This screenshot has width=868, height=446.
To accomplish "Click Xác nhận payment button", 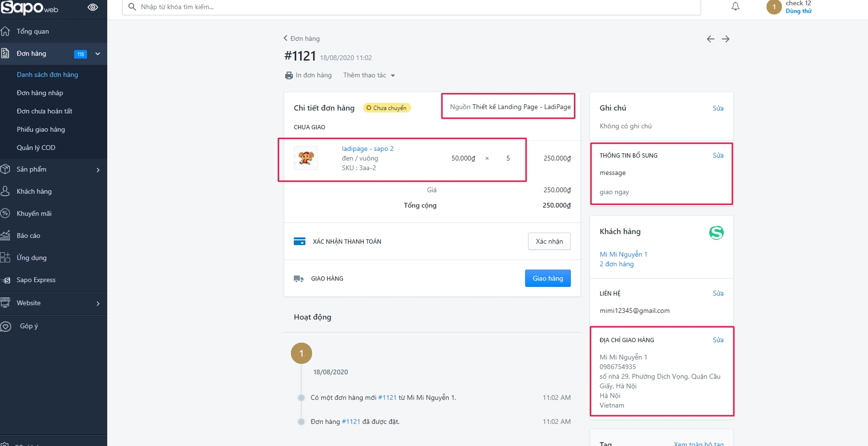I will pos(549,241).
